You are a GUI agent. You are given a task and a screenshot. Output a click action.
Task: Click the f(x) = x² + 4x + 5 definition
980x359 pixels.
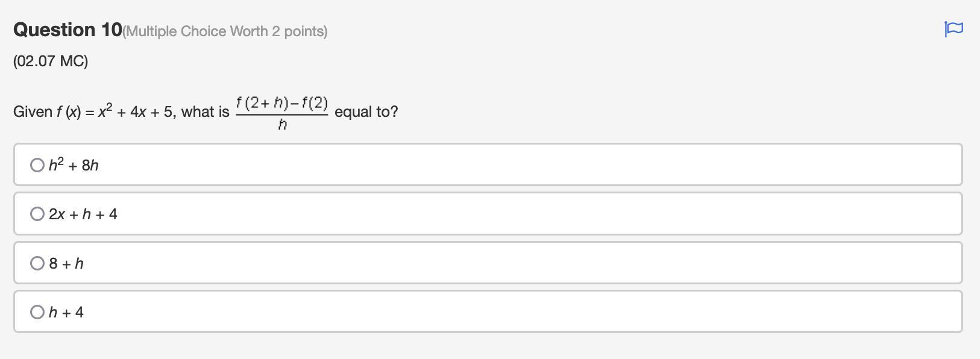pos(115,112)
